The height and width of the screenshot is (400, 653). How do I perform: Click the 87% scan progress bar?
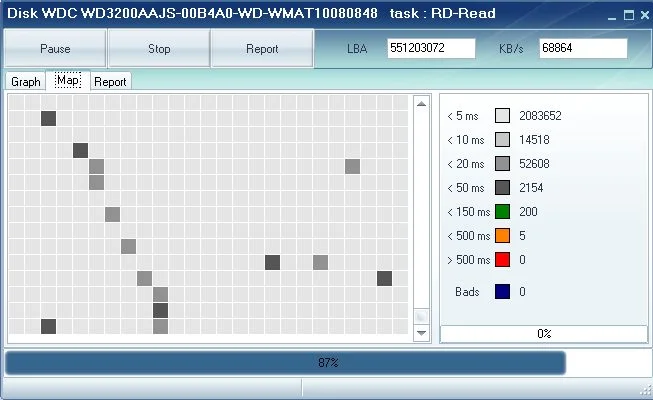[x=326, y=362]
